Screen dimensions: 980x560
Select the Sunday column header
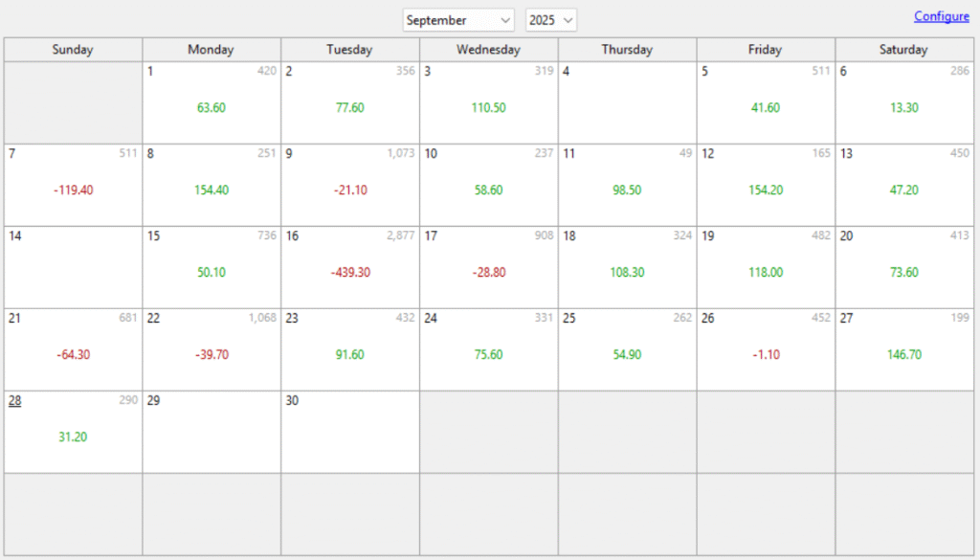coord(73,50)
